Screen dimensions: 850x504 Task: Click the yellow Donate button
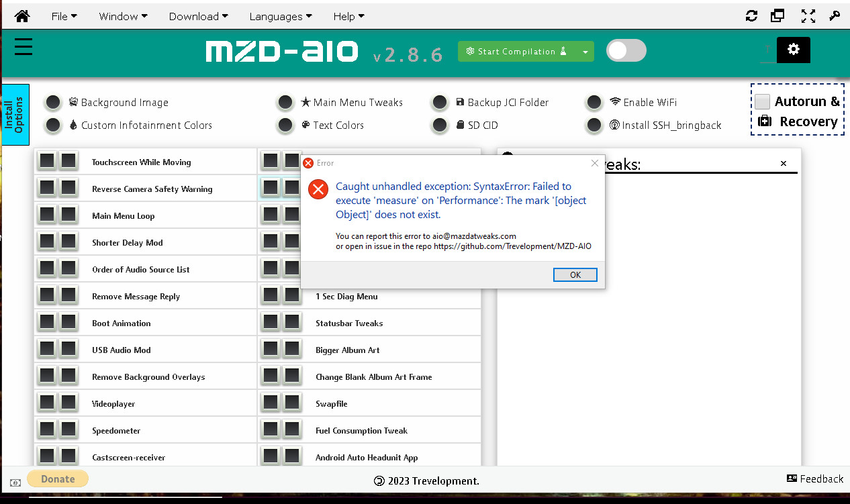pos(58,478)
